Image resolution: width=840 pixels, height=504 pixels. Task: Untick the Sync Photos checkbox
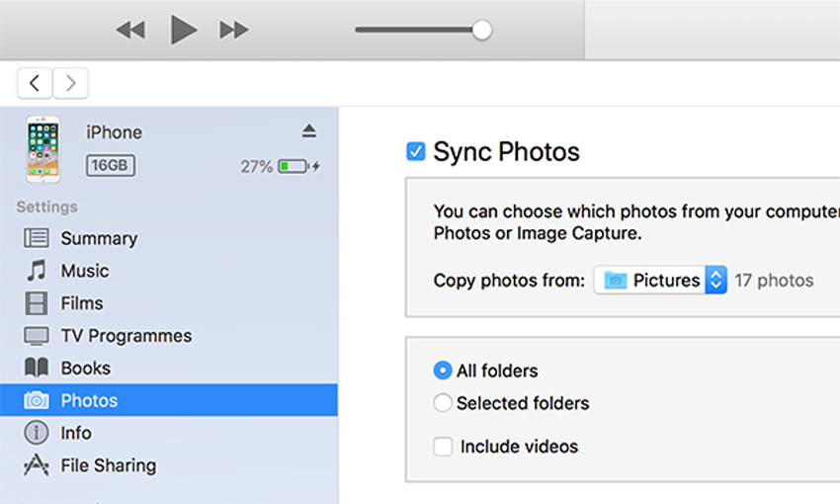pos(416,151)
